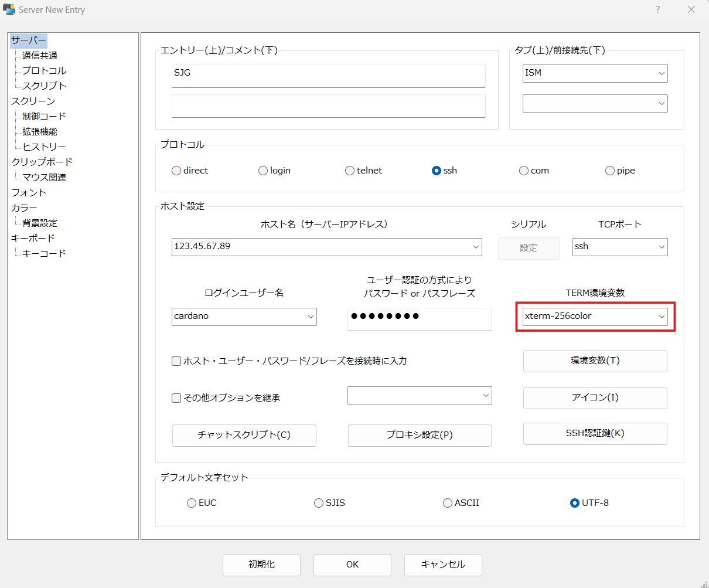Expand the TERM環境変数 dropdown

[662, 317]
